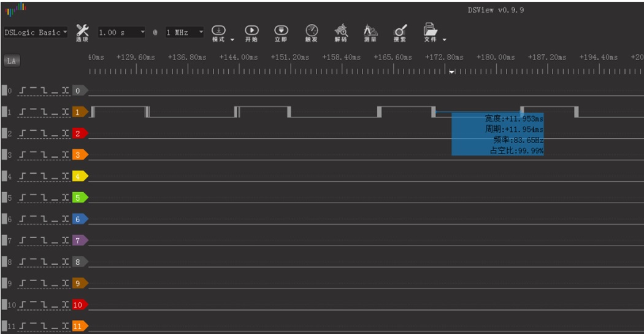
Task: Select rising edge trigger on channel 0
Action: 23,91
